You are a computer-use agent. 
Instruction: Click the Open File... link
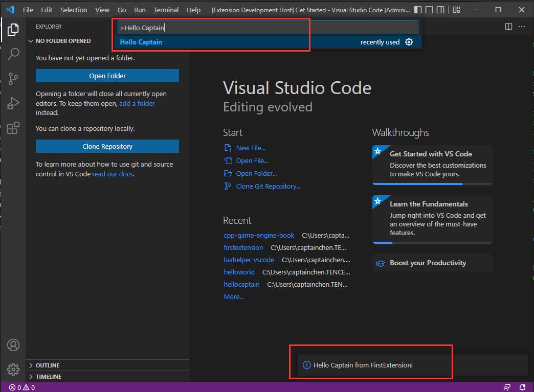pos(252,160)
